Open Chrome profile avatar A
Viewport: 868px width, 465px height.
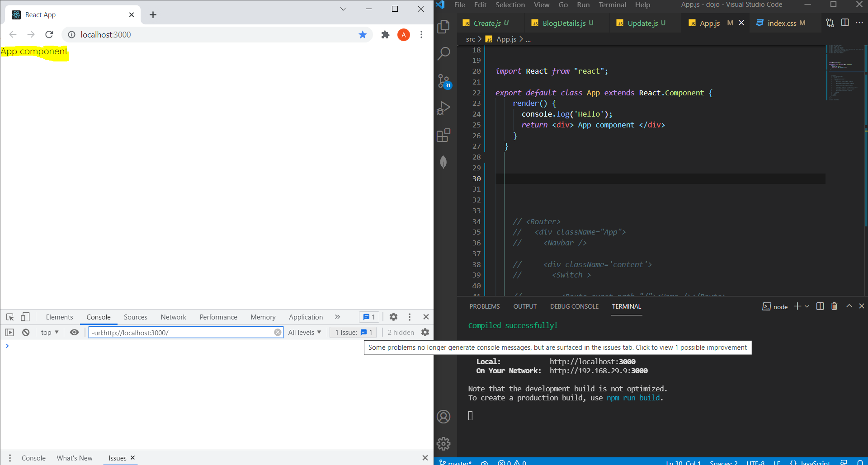[404, 34]
